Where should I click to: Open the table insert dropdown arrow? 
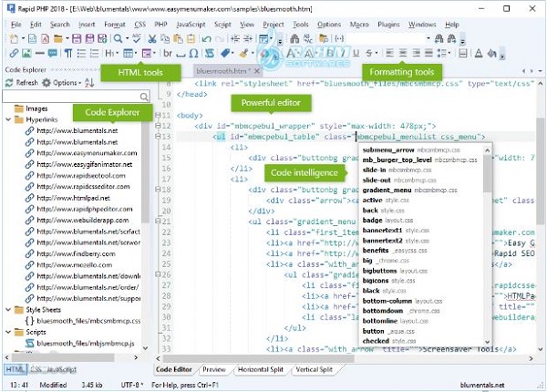(135, 54)
